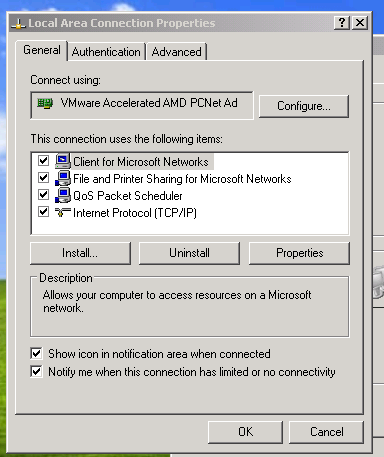The width and height of the screenshot is (384, 457).
Task: Disable the QoS Packet Scheduler checkbox
Action: click(x=43, y=195)
